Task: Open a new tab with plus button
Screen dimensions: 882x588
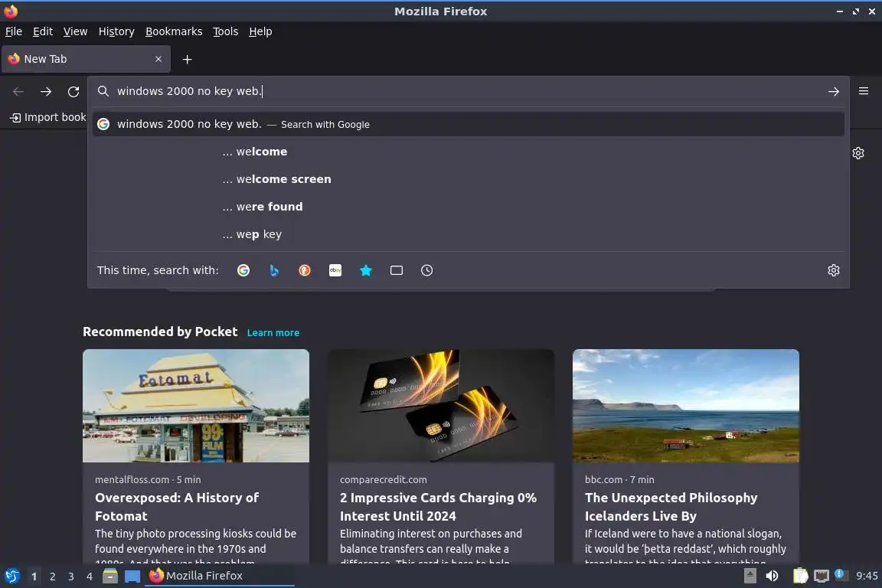Action: [188, 59]
